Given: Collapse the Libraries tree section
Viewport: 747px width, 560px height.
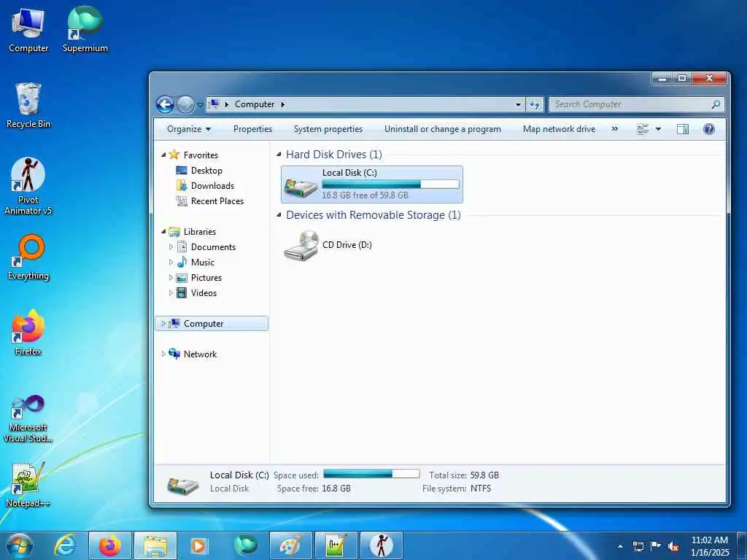Looking at the screenshot, I should 163,231.
